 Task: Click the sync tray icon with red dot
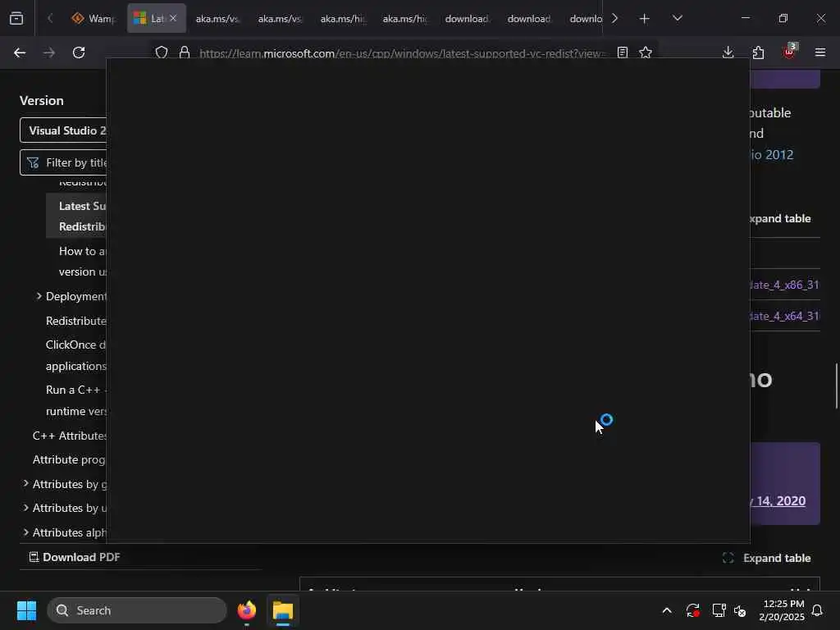692,610
